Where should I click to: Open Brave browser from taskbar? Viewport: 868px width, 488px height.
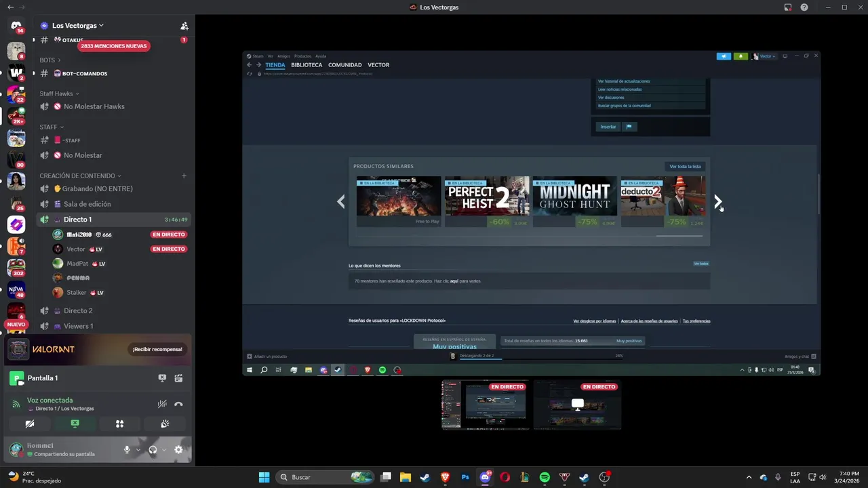[x=446, y=477]
